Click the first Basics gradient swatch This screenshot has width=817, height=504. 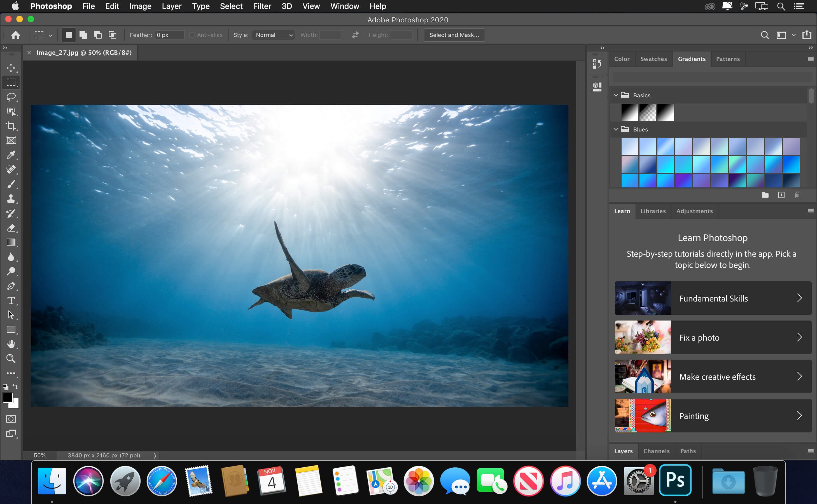(629, 112)
